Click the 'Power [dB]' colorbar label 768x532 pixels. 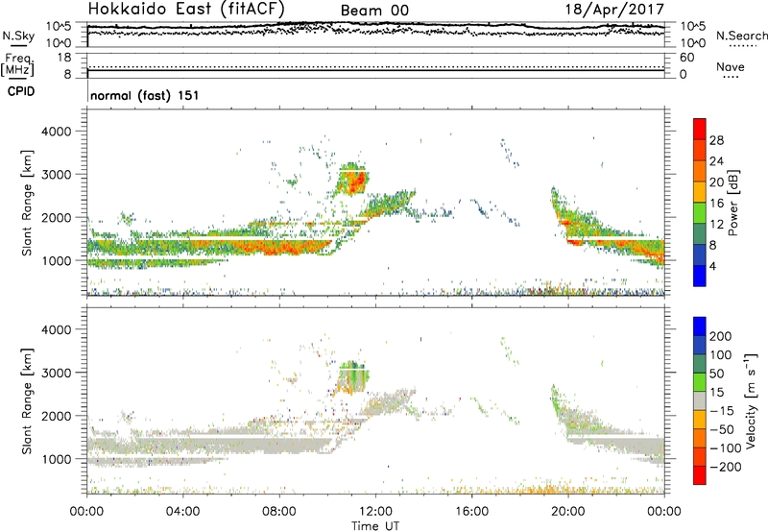tap(732, 203)
